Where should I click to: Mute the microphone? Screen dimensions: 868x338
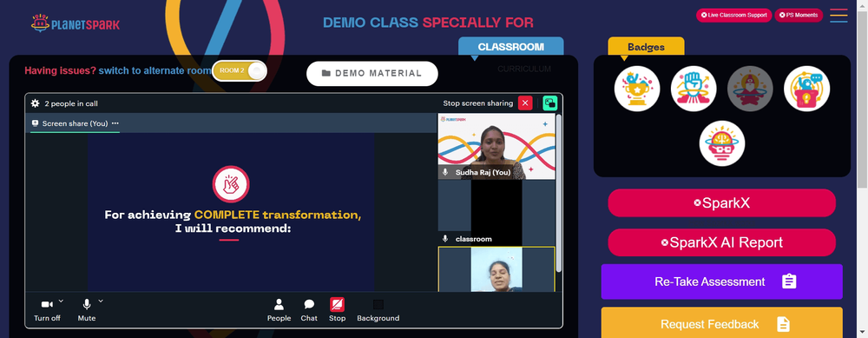pos(86,309)
